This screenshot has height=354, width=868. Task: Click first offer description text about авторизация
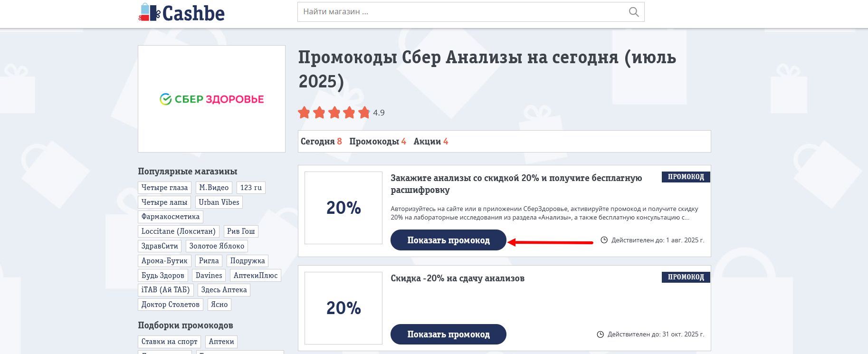click(x=544, y=213)
